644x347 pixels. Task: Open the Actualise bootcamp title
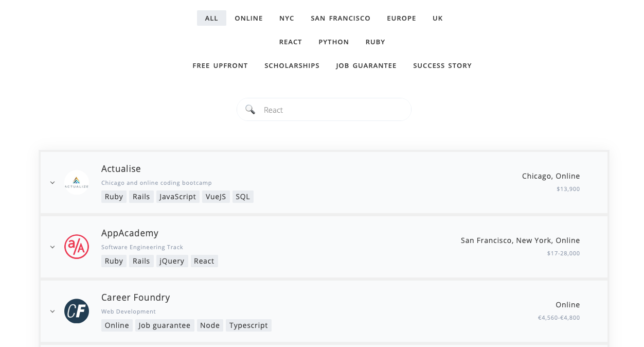point(121,169)
